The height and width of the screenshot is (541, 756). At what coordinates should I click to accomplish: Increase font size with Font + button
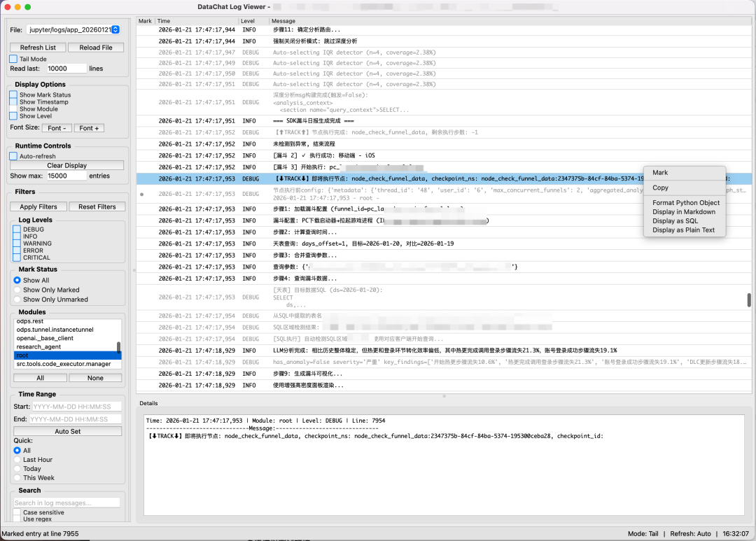89,128
